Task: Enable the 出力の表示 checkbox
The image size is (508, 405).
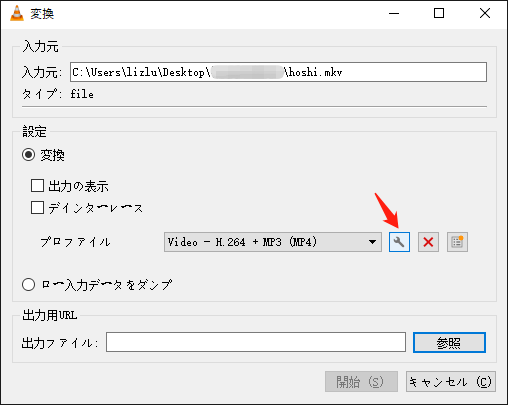Action: tap(37, 186)
